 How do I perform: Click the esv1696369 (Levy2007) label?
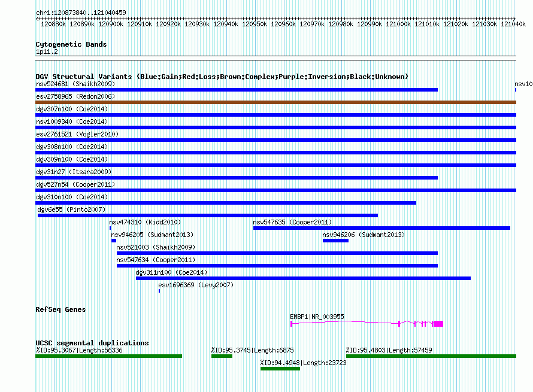pyautogui.click(x=196, y=285)
